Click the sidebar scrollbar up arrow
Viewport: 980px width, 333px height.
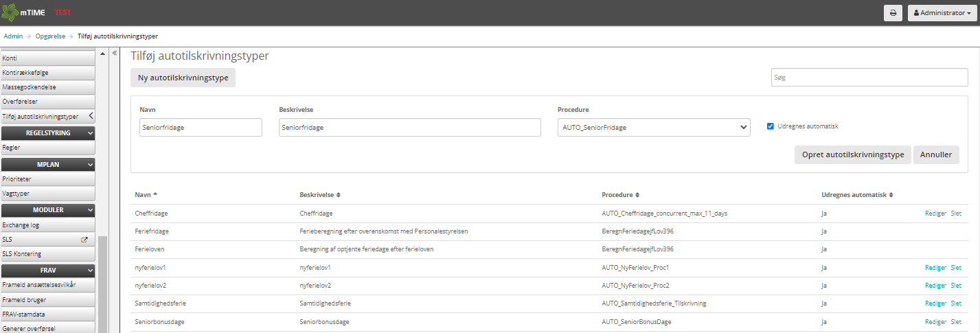(x=102, y=54)
